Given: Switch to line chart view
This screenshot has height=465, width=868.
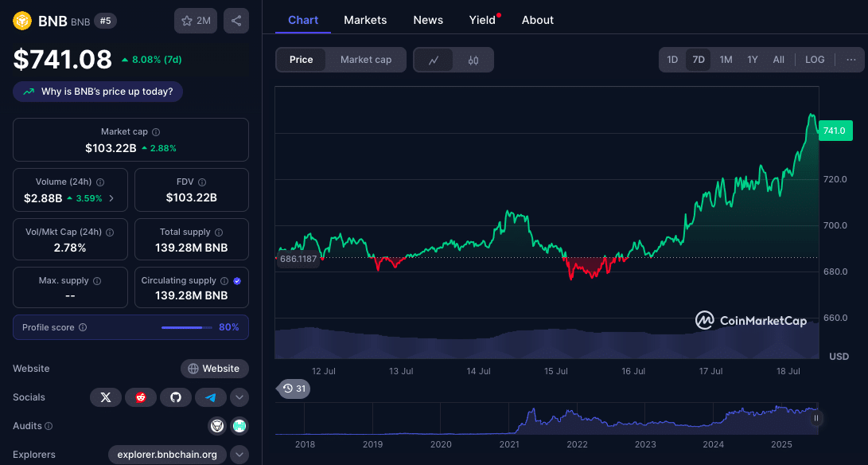Looking at the screenshot, I should pos(434,60).
